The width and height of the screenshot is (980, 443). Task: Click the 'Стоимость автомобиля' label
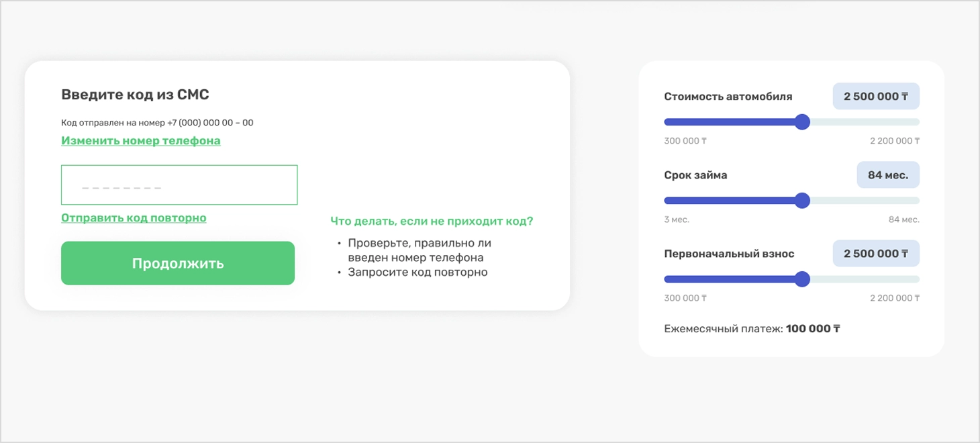click(728, 96)
